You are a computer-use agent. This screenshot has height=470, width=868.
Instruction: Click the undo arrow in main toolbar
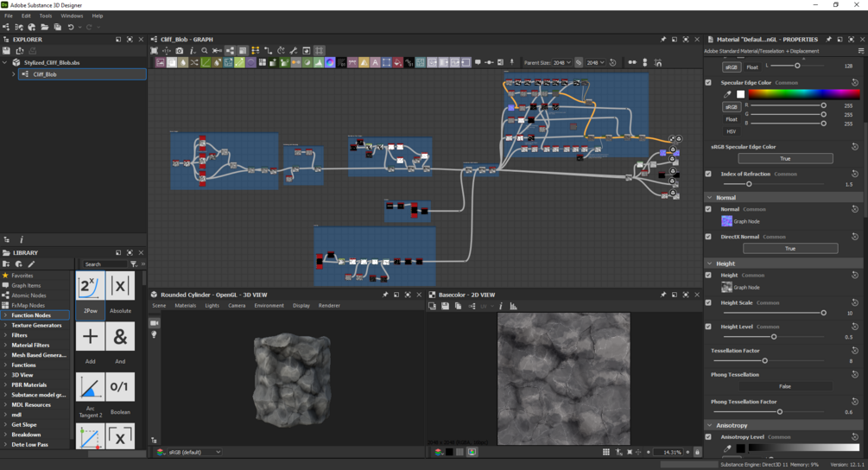pos(71,28)
